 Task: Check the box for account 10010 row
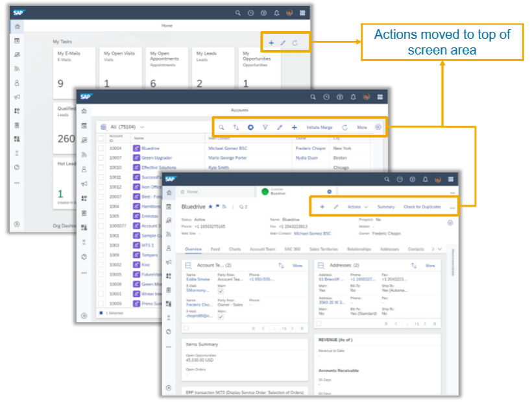point(101,168)
